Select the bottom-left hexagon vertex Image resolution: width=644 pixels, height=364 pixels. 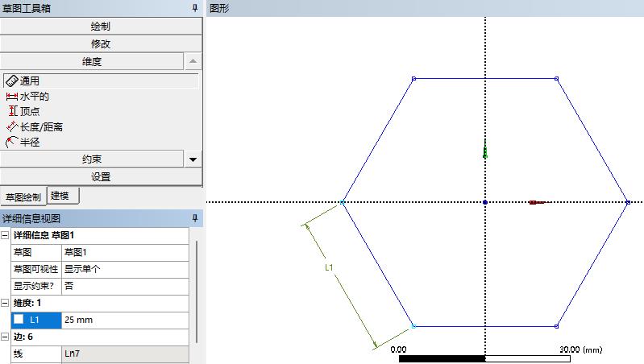[413, 326]
